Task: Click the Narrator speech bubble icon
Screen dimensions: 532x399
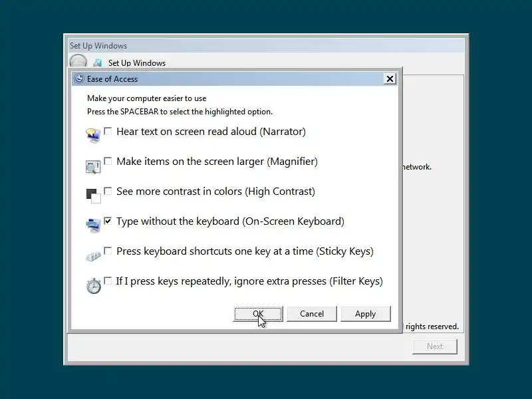Action: pos(93,136)
